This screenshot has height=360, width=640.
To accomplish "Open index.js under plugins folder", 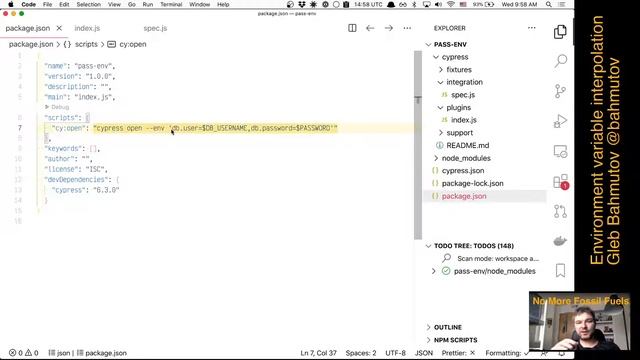I will [464, 120].
